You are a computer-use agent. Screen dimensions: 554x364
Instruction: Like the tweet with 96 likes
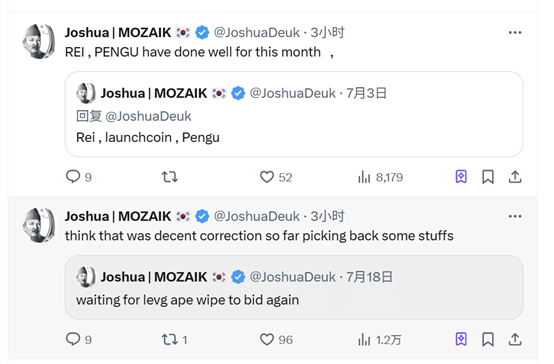276,340
